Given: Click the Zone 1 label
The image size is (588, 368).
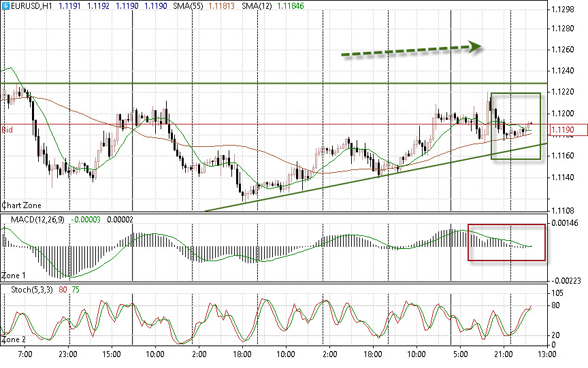Looking at the screenshot, I should (x=14, y=275).
